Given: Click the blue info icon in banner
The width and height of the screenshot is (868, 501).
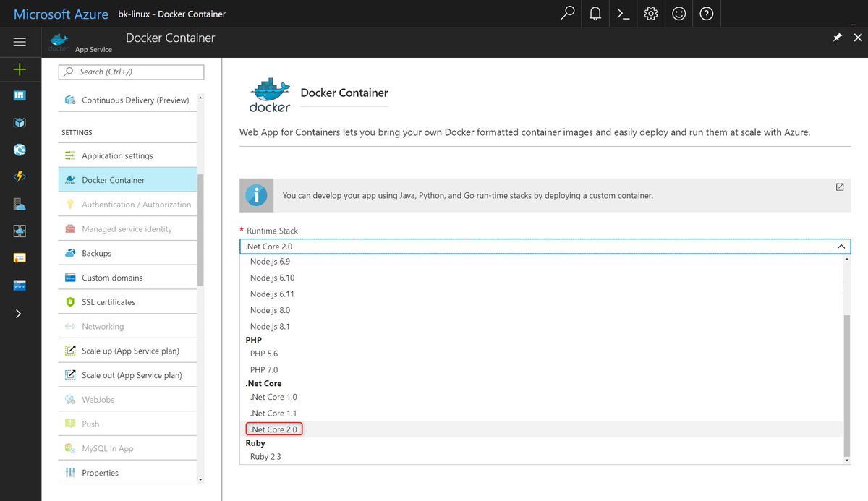Looking at the screenshot, I should (x=256, y=194).
